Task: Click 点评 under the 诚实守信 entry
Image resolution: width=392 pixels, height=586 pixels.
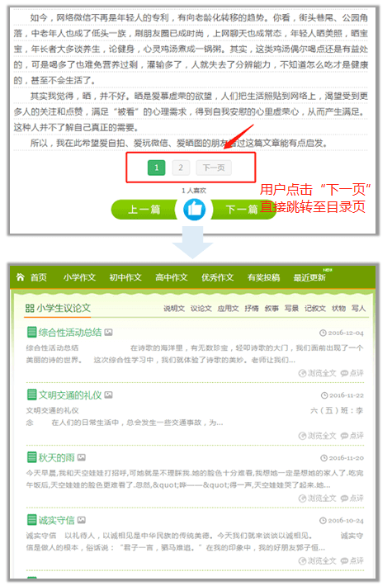Action: (x=352, y=561)
